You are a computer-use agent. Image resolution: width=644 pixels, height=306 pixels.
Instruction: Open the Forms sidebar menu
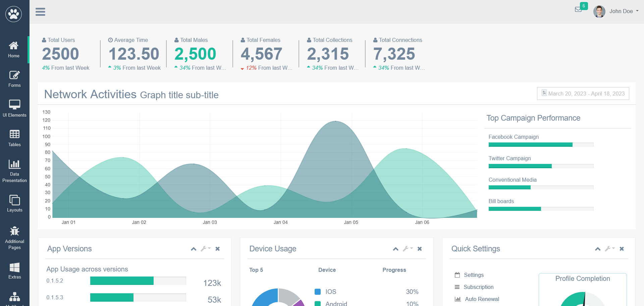14,79
